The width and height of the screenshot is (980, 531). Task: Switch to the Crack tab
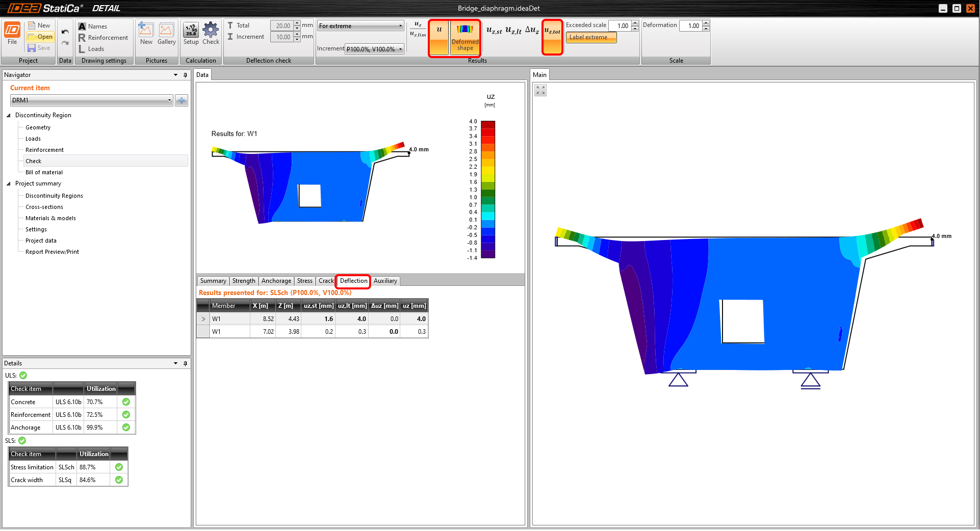coord(326,281)
